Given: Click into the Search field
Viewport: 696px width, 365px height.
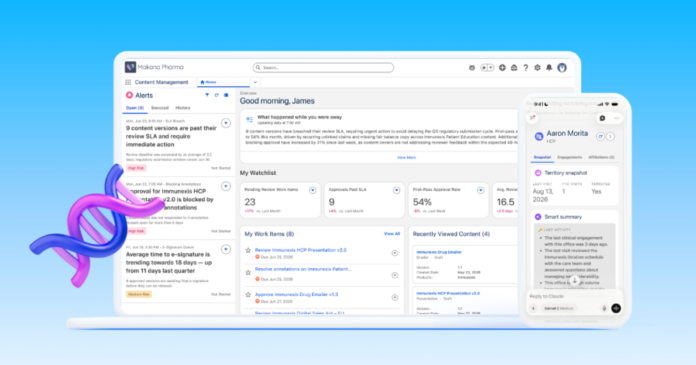Looking at the screenshot, I should coord(323,67).
